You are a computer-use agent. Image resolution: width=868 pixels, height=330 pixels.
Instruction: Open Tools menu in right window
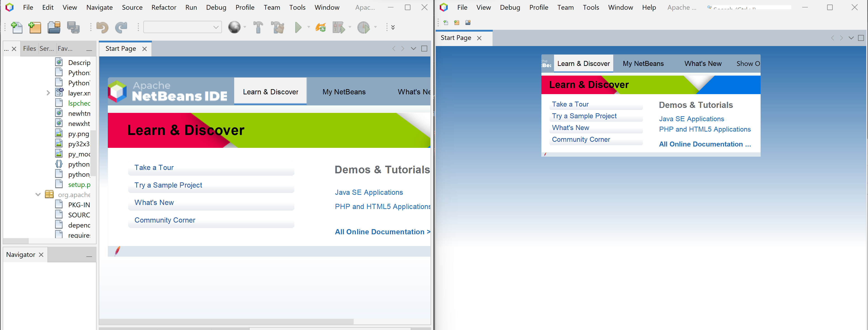coord(591,7)
